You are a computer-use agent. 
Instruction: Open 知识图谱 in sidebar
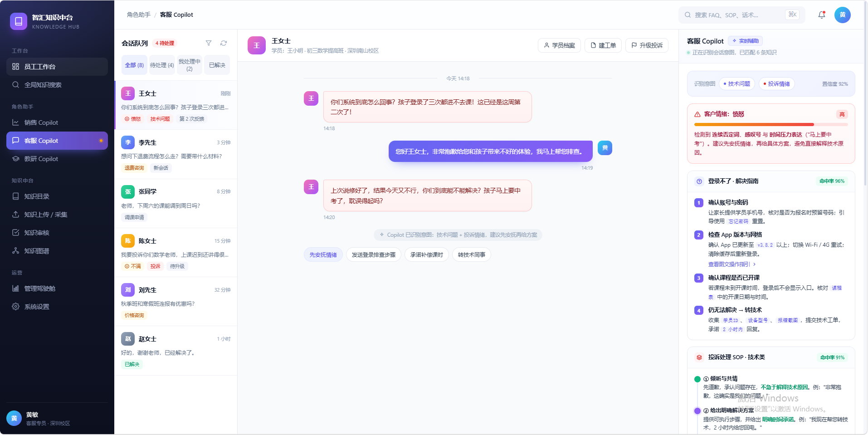point(57,251)
